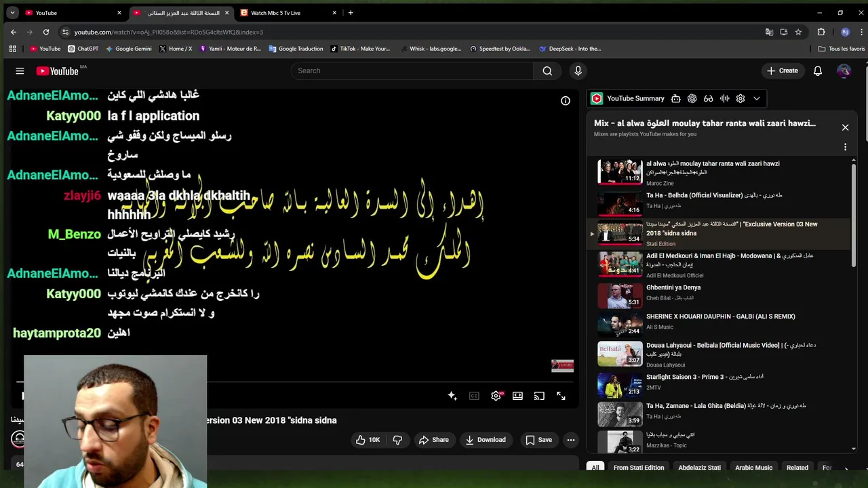Dislike the video
This screenshot has width=868, height=488.
click(397, 440)
